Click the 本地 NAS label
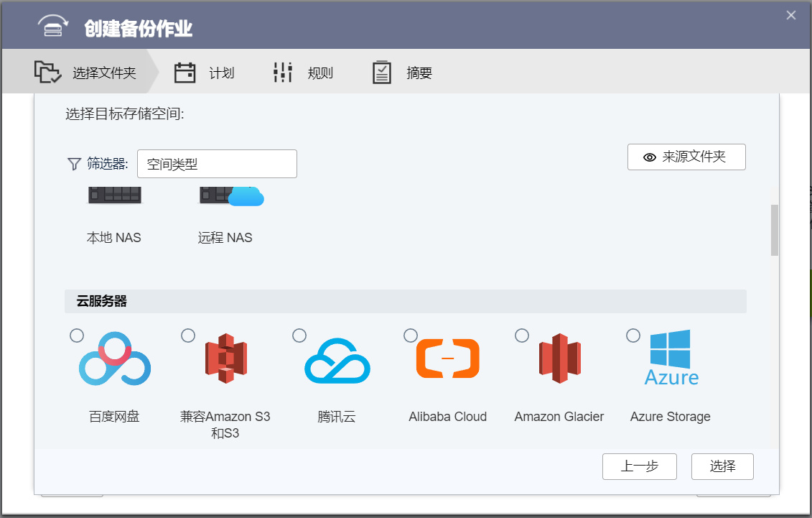812x518 pixels. click(x=114, y=238)
